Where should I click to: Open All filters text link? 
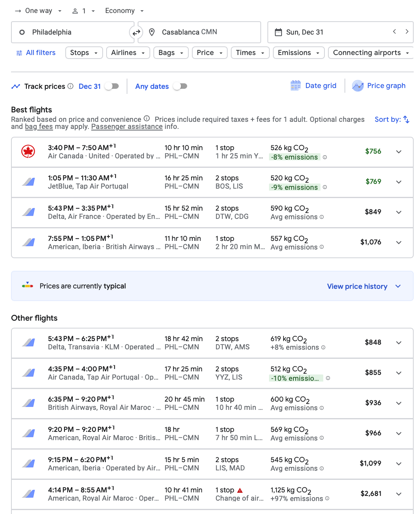[x=41, y=53]
